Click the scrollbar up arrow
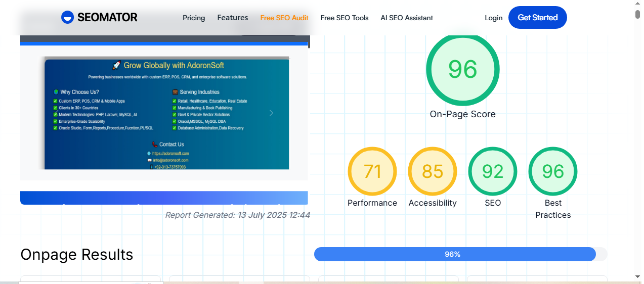 637,4
